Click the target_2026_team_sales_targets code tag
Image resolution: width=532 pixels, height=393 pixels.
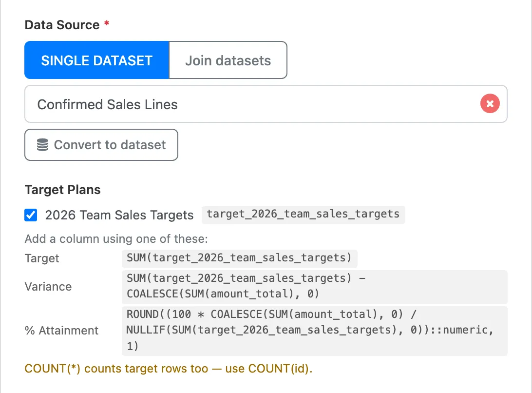click(304, 215)
